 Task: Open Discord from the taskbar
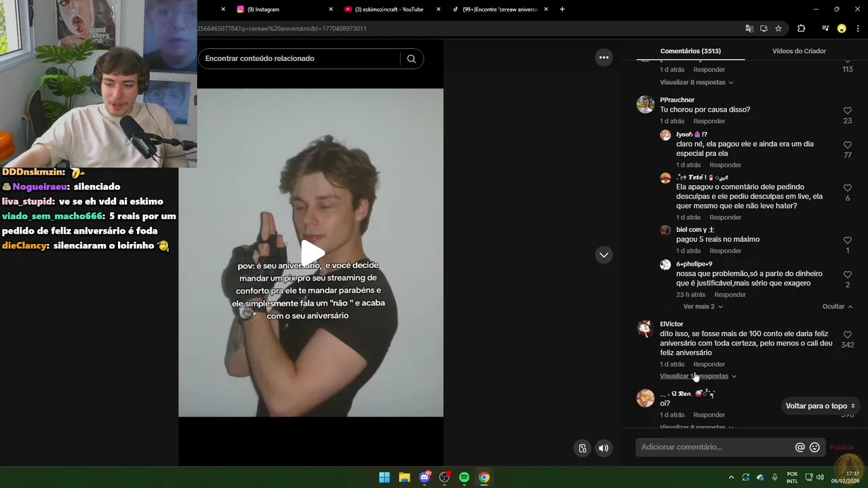[425, 477]
